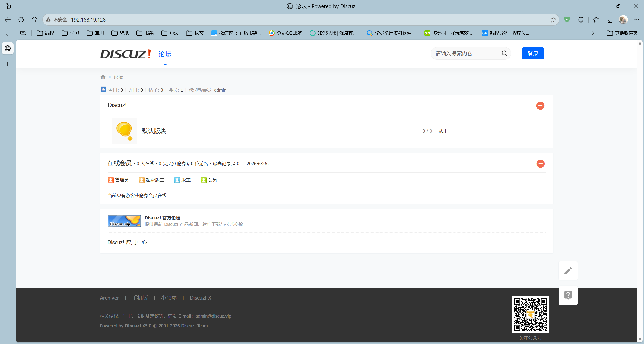Open the 学习 bookmark folder
The image size is (644, 344).
coord(70,33)
